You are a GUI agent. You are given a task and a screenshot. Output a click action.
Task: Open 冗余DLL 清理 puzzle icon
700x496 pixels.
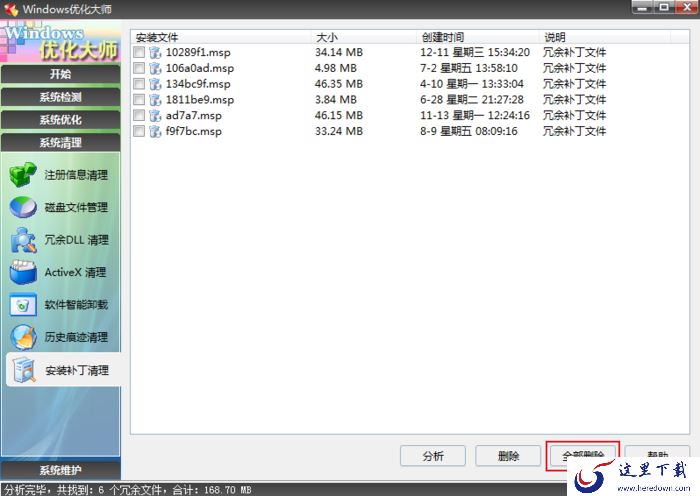click(23, 240)
